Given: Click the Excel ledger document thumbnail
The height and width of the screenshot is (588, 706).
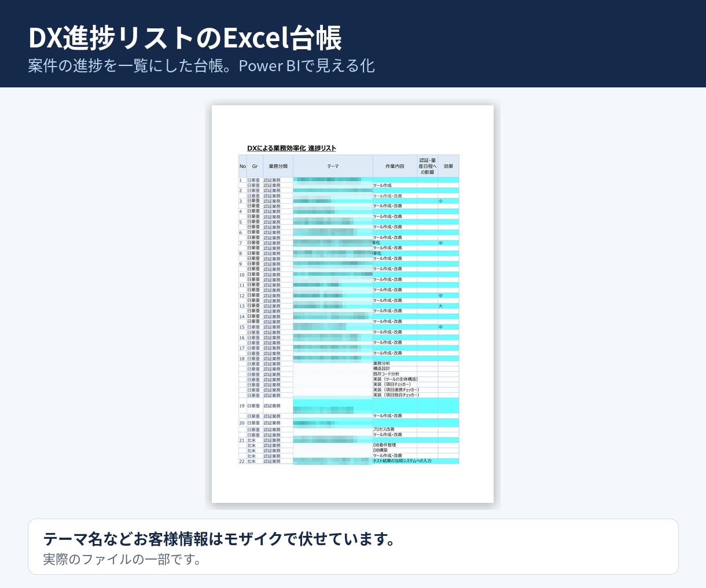Looking at the screenshot, I should coord(352,304).
